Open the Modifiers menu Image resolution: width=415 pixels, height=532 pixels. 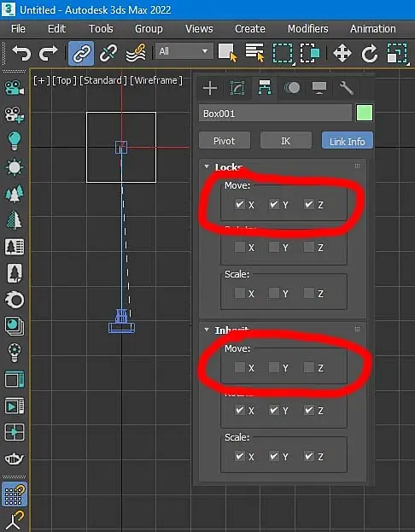307,29
